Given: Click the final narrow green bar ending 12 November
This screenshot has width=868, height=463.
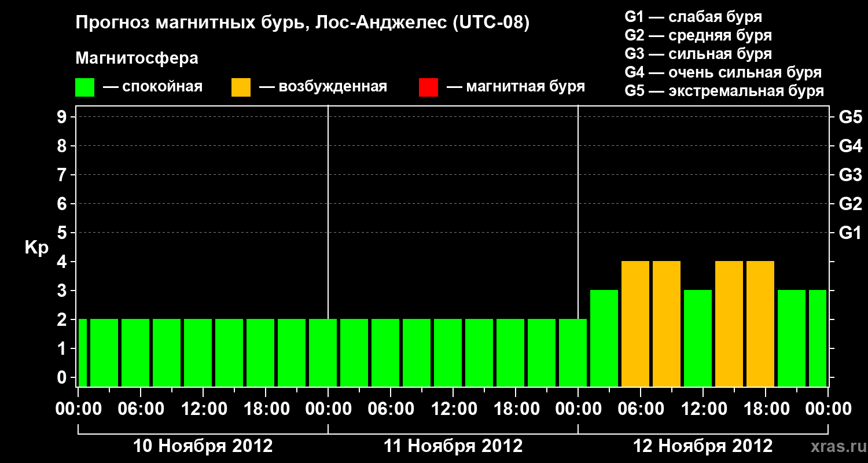Looking at the screenshot, I should pyautogui.click(x=818, y=338).
